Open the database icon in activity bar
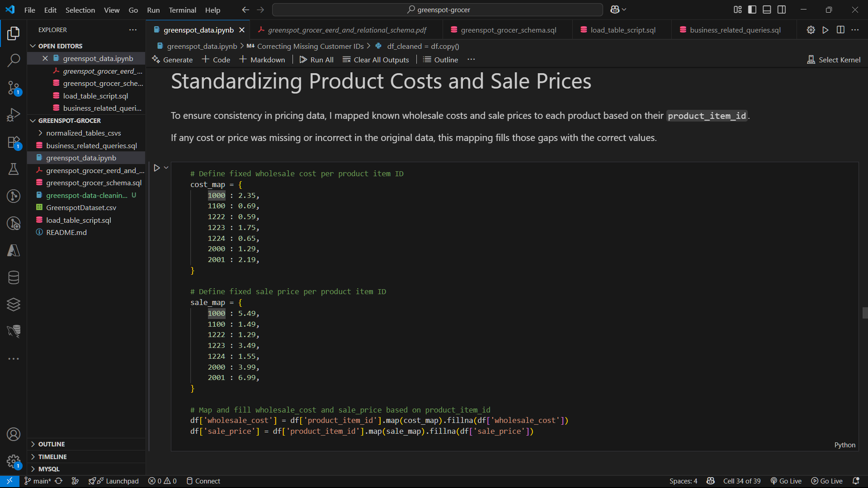The width and height of the screenshot is (868, 488). (14, 277)
